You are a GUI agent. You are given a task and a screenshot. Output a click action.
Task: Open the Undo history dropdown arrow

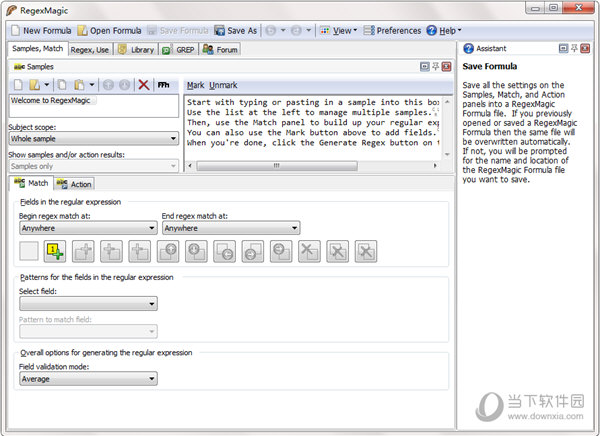click(283, 31)
